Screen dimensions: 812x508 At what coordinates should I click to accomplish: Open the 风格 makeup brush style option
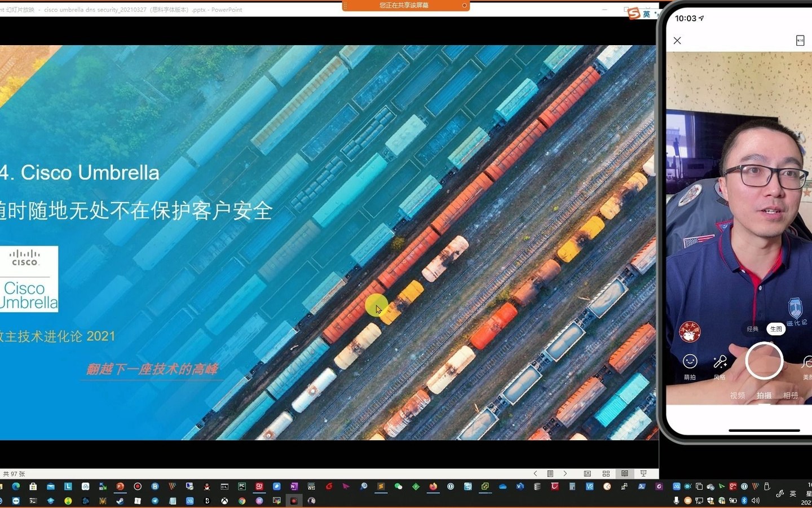[720, 366]
